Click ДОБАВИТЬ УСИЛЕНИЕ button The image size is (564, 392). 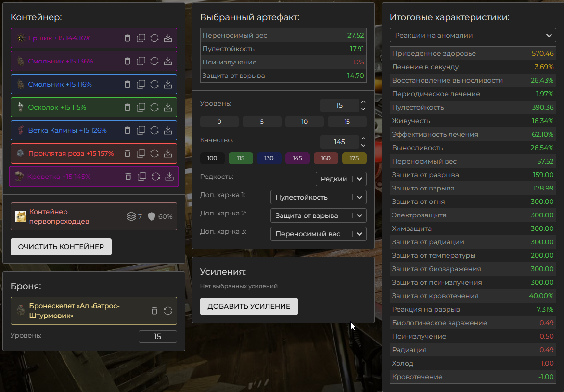point(249,306)
